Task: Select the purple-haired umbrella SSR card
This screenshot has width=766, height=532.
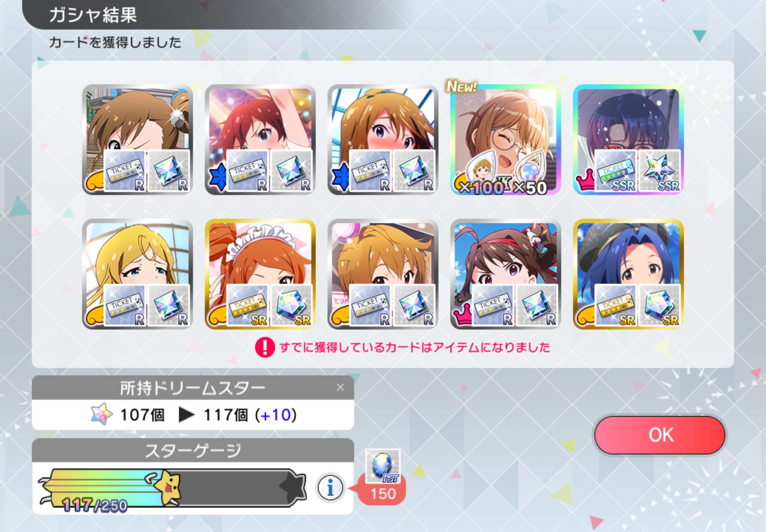Action: [628, 139]
